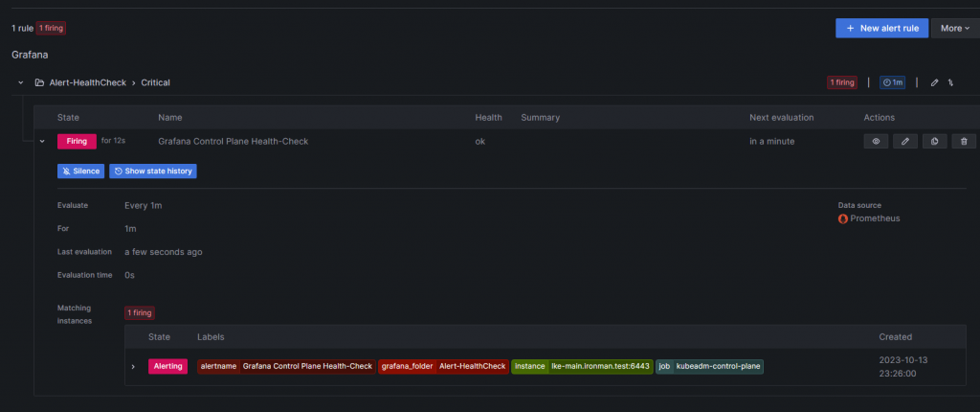Click the 1 firing badge in group header
Viewport: 980px width, 412px height.
842,82
